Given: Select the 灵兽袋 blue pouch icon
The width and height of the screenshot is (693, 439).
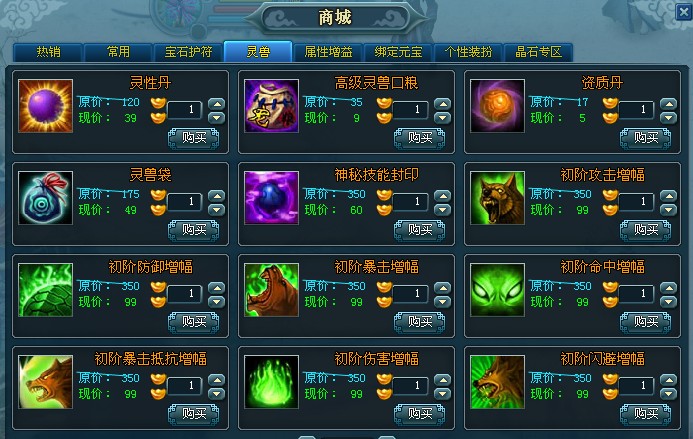Looking at the screenshot, I should (46, 198).
